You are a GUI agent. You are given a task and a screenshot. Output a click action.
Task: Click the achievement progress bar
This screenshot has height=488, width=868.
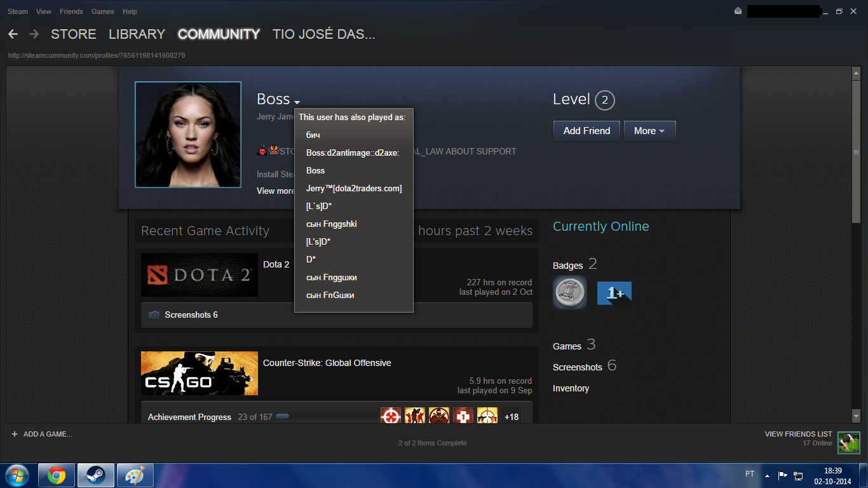pyautogui.click(x=326, y=417)
